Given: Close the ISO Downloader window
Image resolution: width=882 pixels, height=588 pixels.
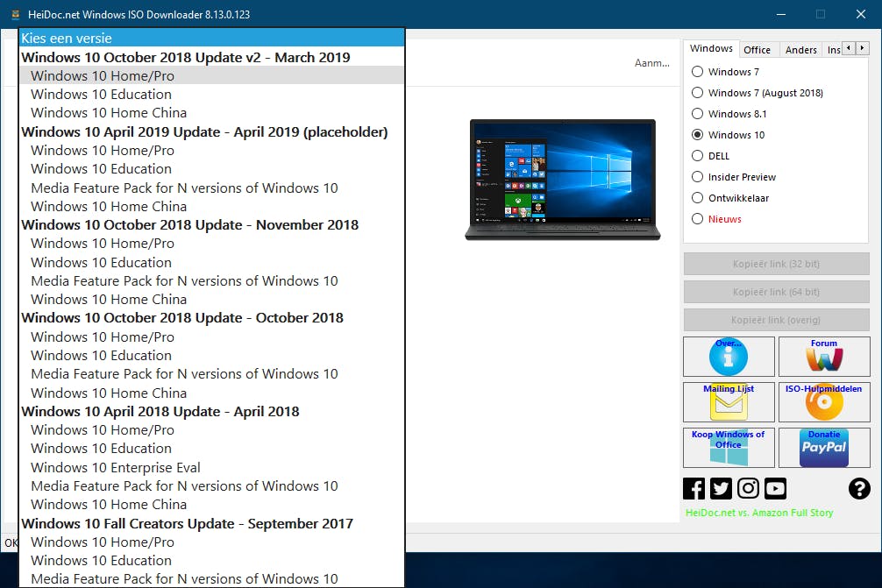Looking at the screenshot, I should (861, 14).
